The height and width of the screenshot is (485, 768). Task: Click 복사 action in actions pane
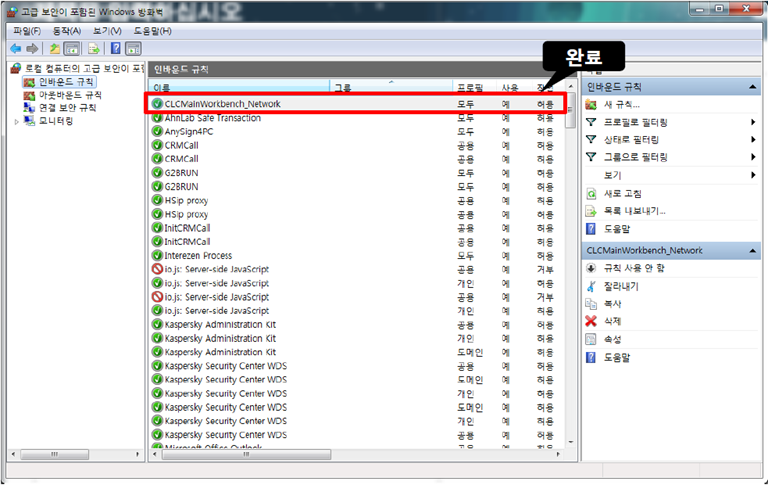coord(612,304)
